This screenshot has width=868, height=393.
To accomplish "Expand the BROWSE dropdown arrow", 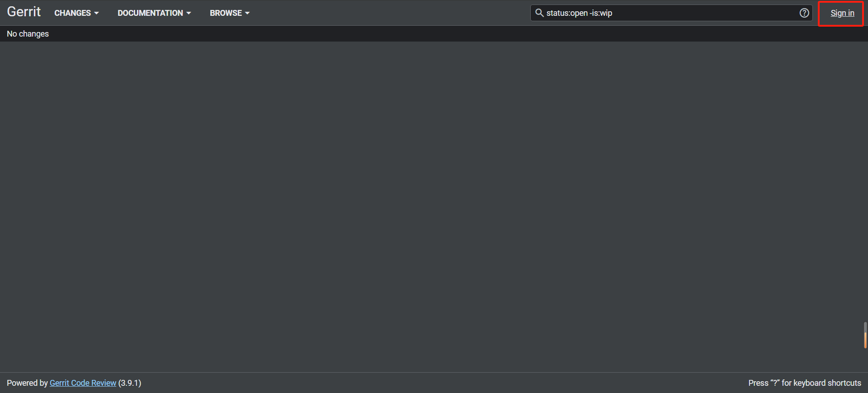I will point(247,14).
